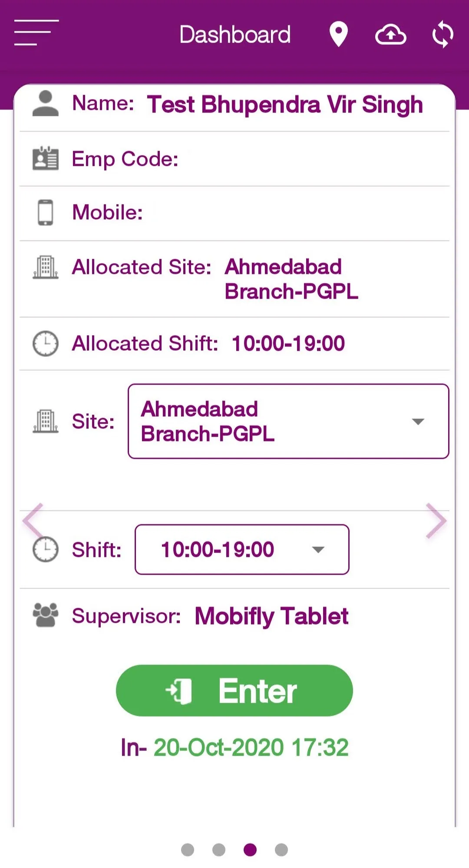Jump to the fourth page indicator dot
The image size is (469, 868).
[281, 849]
